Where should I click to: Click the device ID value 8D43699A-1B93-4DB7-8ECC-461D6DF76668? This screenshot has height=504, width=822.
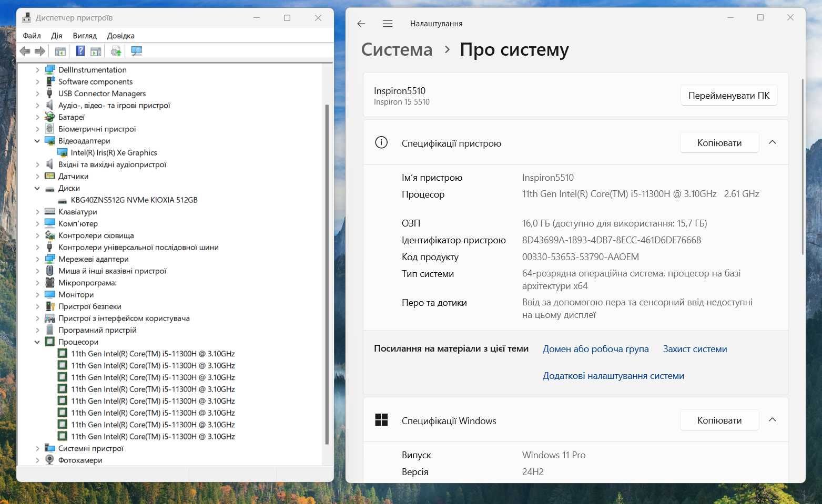[x=611, y=240]
